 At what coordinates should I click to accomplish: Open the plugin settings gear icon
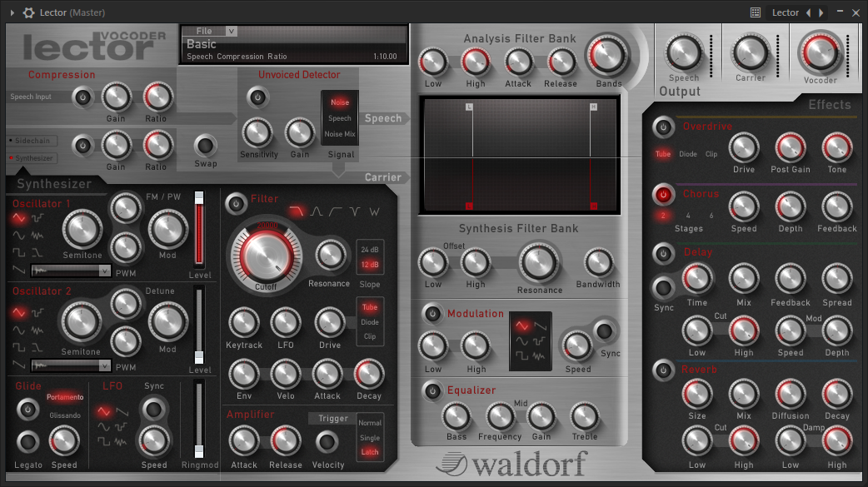pos(28,12)
